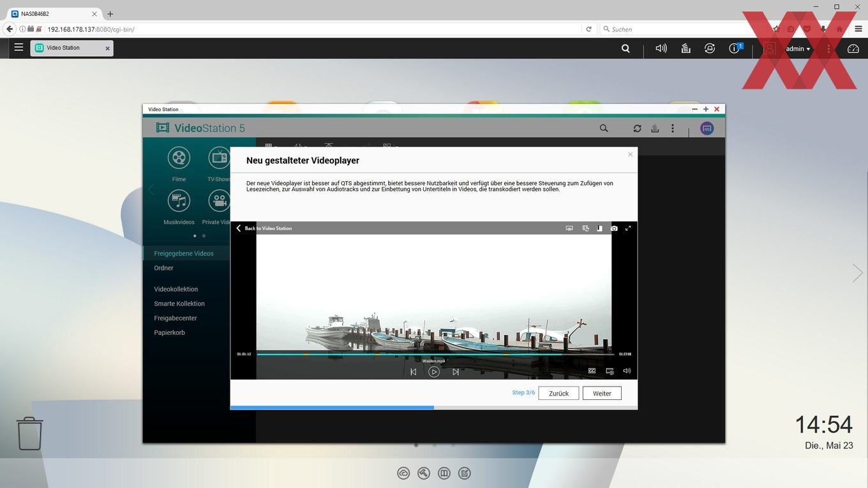
Task: Click the video seek bar
Action: pyautogui.click(x=435, y=354)
